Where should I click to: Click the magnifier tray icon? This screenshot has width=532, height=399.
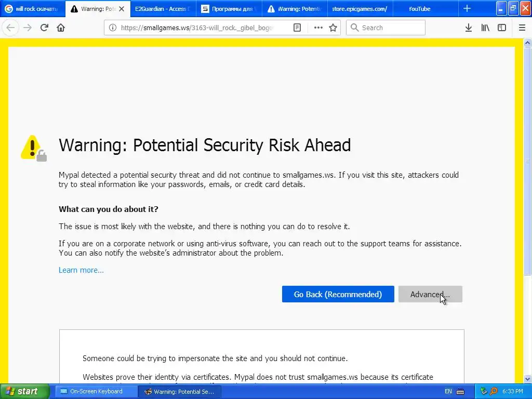494,392
